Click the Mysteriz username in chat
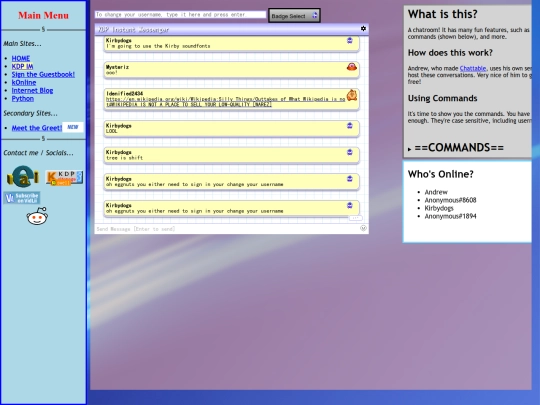Screen dimensions: 540x405 tap(117, 67)
